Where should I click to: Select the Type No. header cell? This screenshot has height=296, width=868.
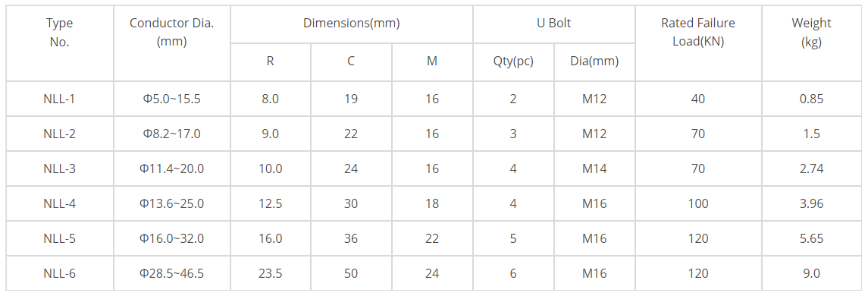[x=60, y=43]
